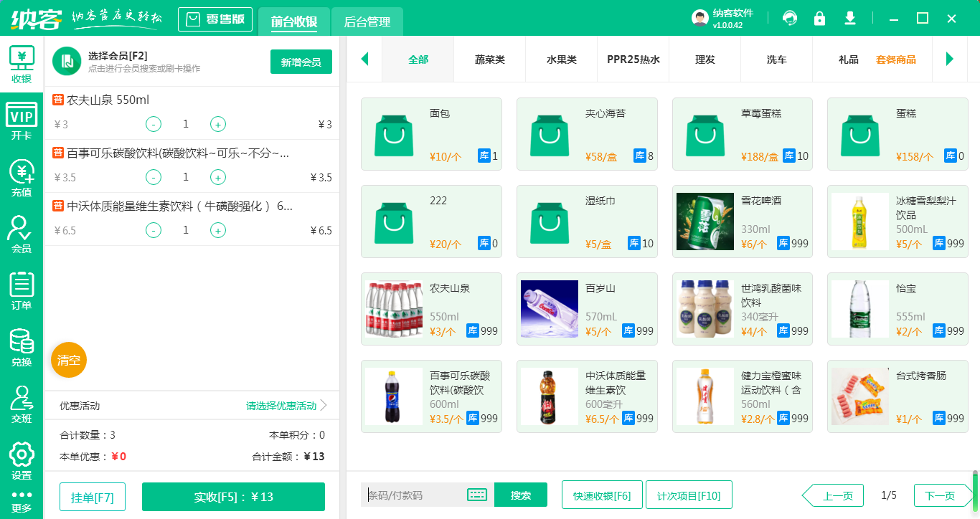Select the 水果类 category tab
Screen dimensions: 980x519
[561, 59]
